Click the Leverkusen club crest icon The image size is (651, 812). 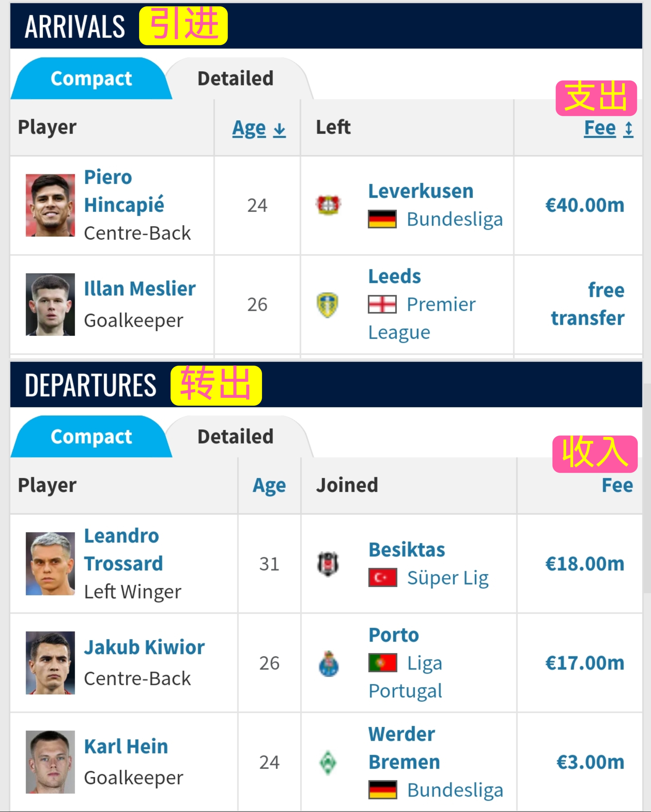point(328,205)
